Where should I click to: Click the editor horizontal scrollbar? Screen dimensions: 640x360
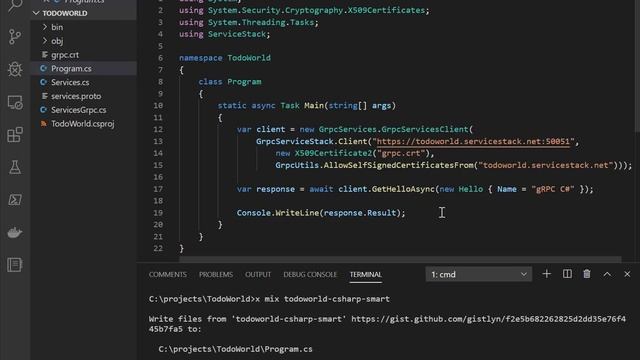[x=400, y=259]
